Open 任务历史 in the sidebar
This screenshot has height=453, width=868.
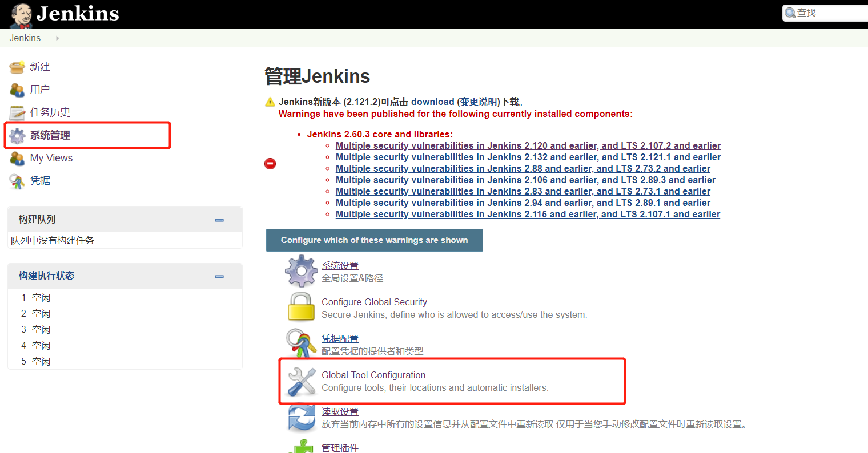coord(50,112)
